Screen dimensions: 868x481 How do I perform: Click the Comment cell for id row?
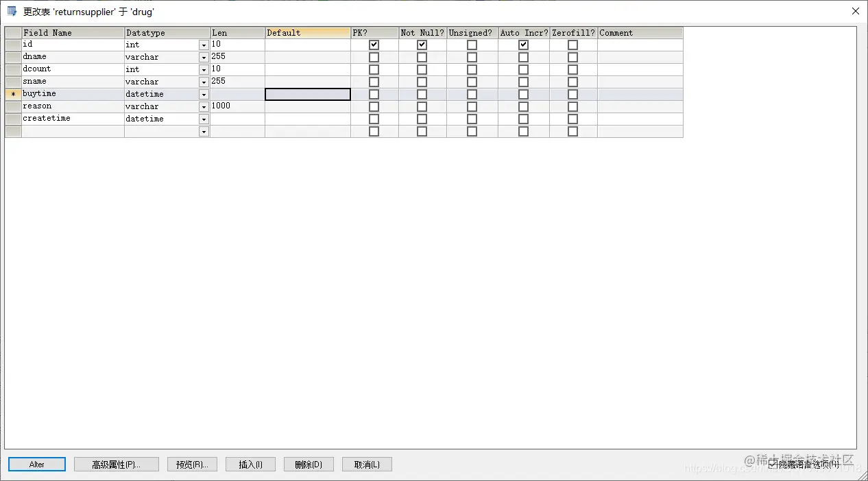640,45
